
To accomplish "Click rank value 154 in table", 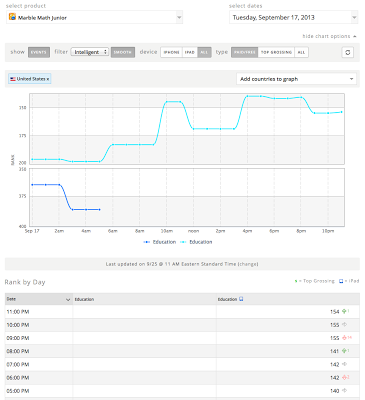I will [335, 312].
